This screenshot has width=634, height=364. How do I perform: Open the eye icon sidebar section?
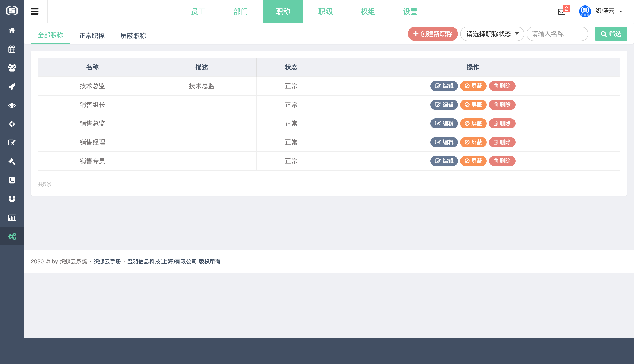pos(12,105)
